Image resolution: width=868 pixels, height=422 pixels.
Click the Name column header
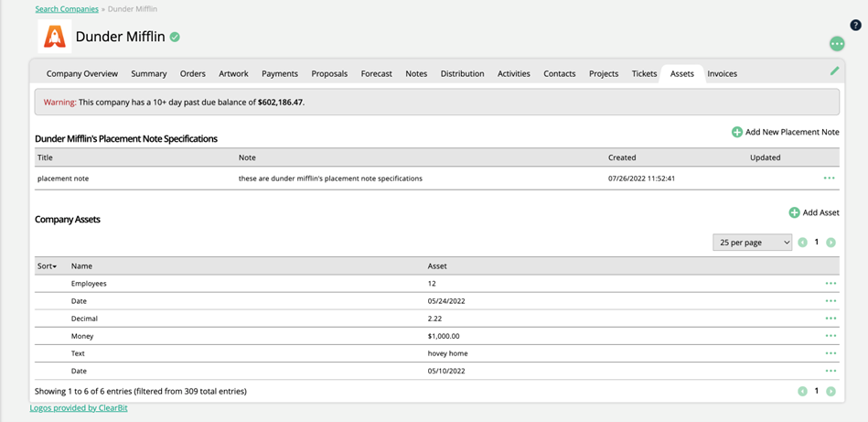pos(81,266)
